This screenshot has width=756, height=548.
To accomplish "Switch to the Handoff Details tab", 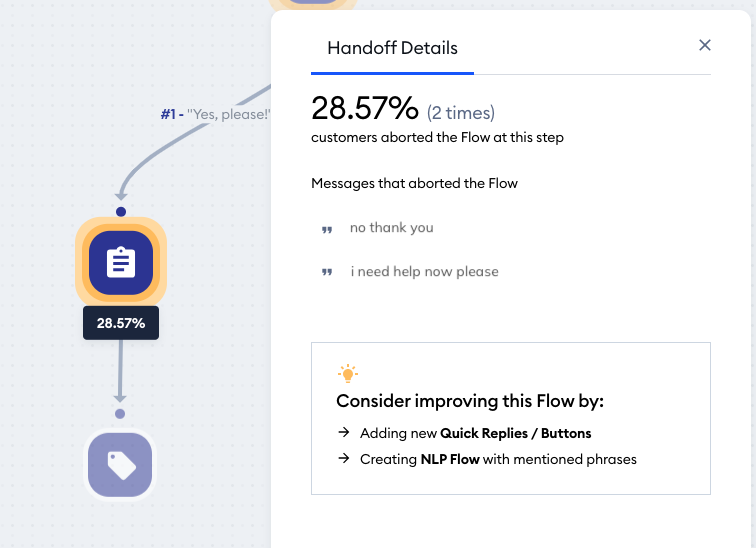I will (392, 48).
